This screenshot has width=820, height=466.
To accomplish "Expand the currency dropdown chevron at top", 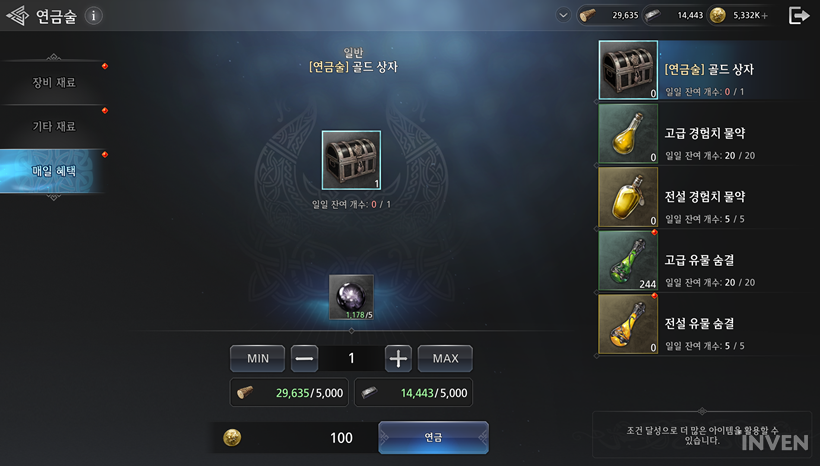I will click(x=563, y=15).
